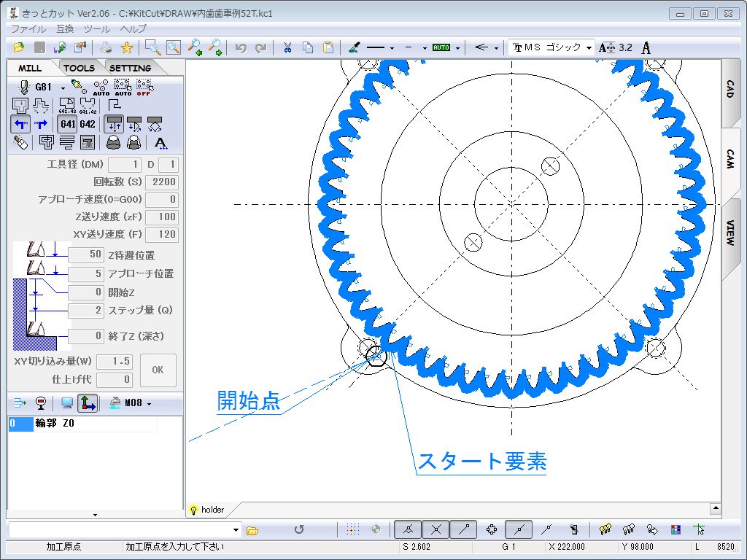747x560 pixels.
Task: Click the small down expander under operation list
Action: click(x=96, y=515)
